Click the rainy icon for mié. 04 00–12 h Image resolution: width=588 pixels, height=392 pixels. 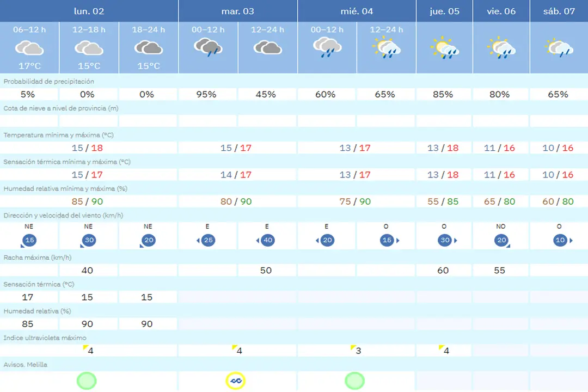coord(327,47)
